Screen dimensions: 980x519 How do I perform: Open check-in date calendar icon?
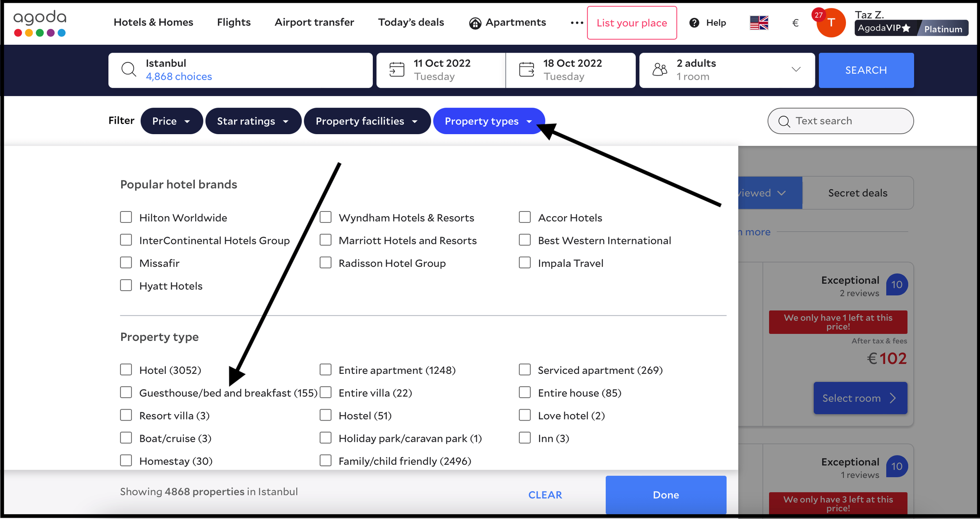(396, 69)
